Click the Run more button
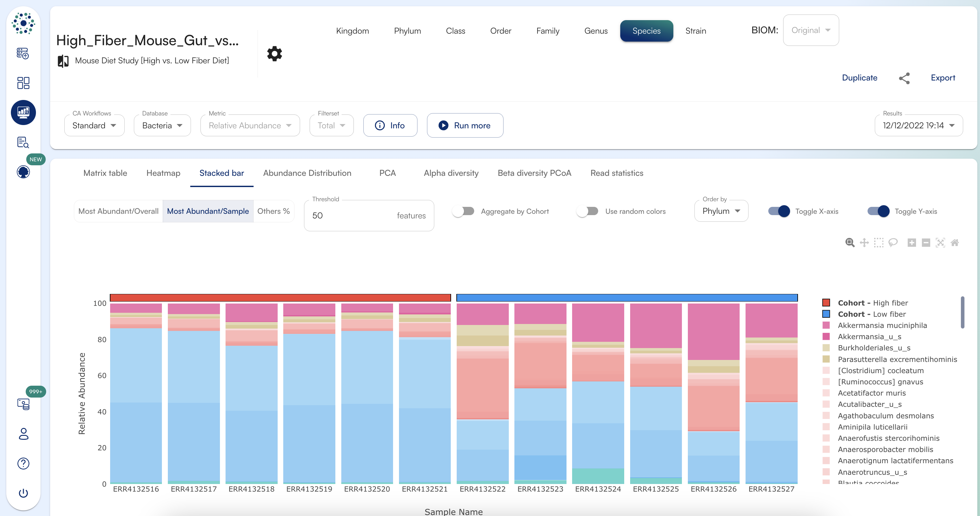This screenshot has height=516, width=980. point(465,126)
